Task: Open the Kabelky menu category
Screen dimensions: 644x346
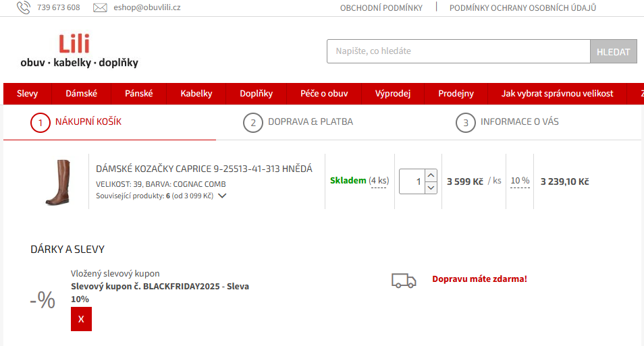Action: click(196, 94)
